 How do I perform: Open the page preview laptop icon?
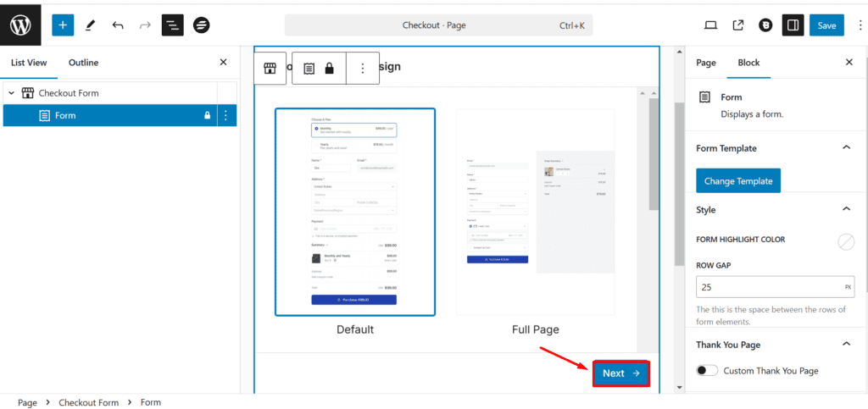pyautogui.click(x=710, y=25)
